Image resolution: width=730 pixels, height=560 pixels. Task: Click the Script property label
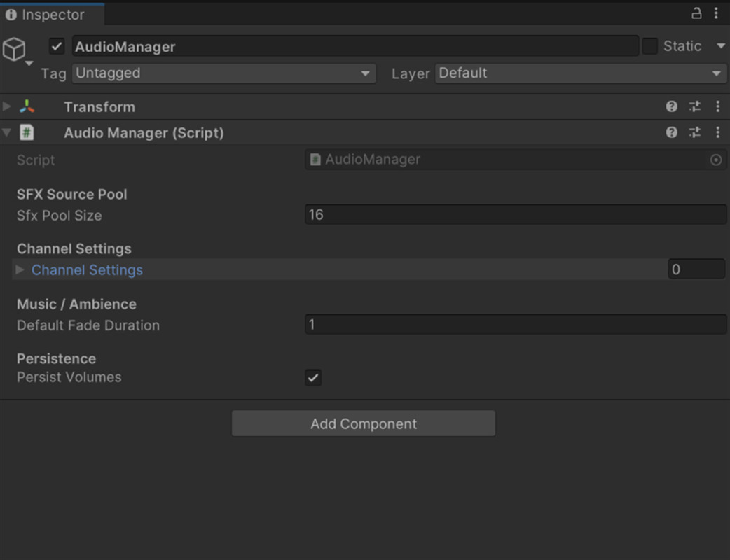[x=36, y=160]
